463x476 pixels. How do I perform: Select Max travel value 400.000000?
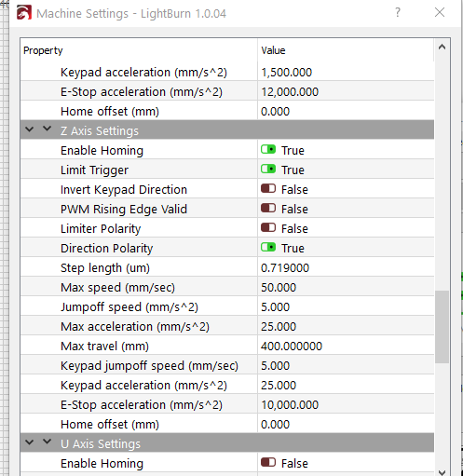pos(346,346)
